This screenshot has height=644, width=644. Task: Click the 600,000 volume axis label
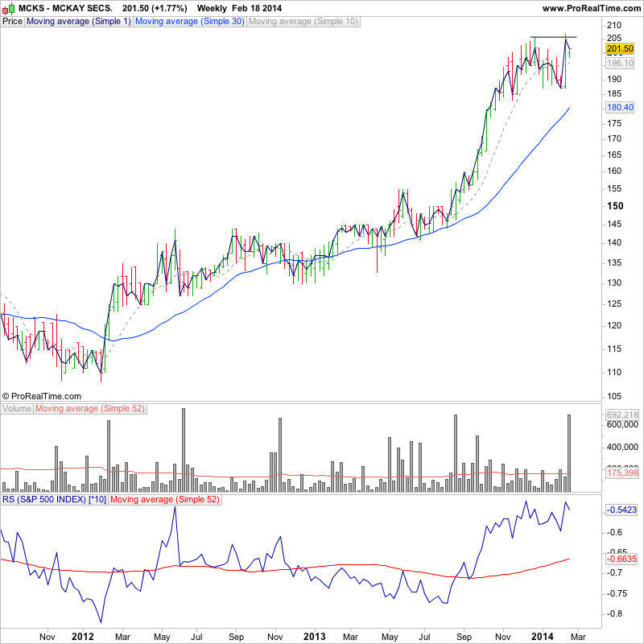point(622,424)
